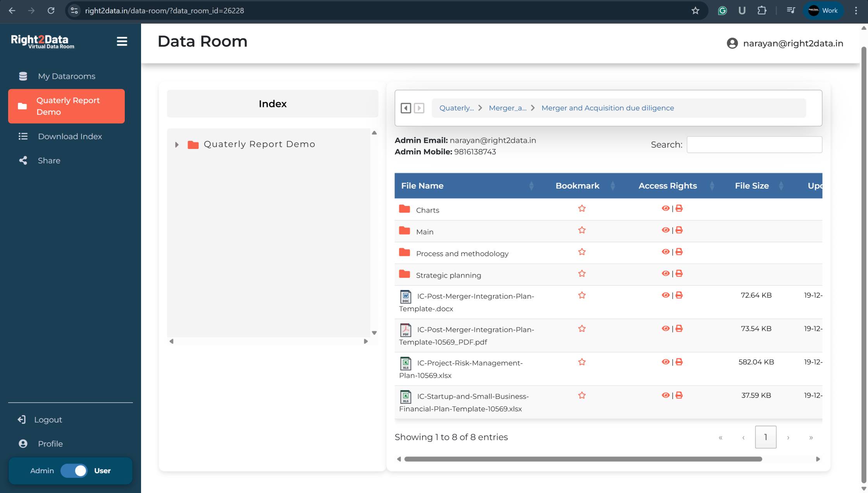This screenshot has width=868, height=493.
Task: Click the back navigation icon in the breadcrumb bar
Action: point(406,108)
